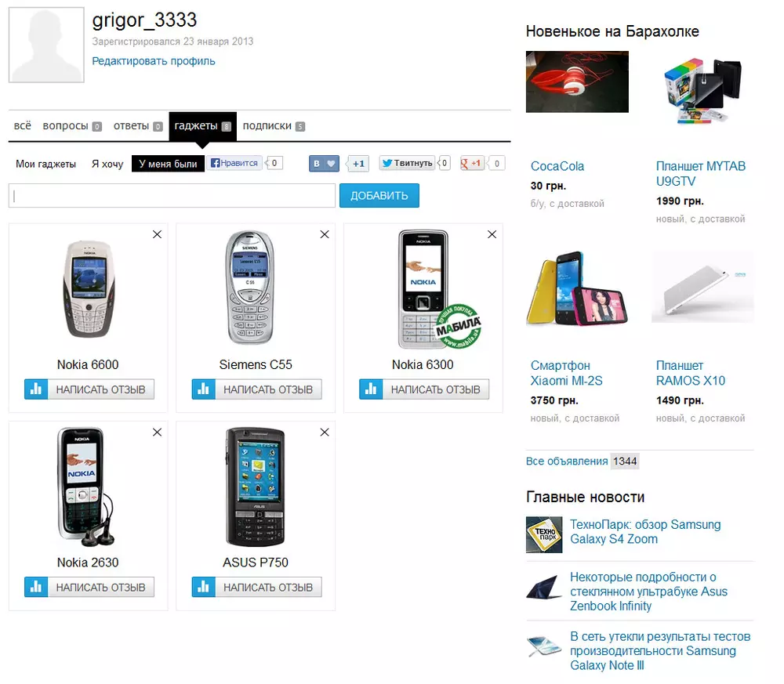
Task: Open the CocaCola headphones thumbnail
Action: click(577, 81)
